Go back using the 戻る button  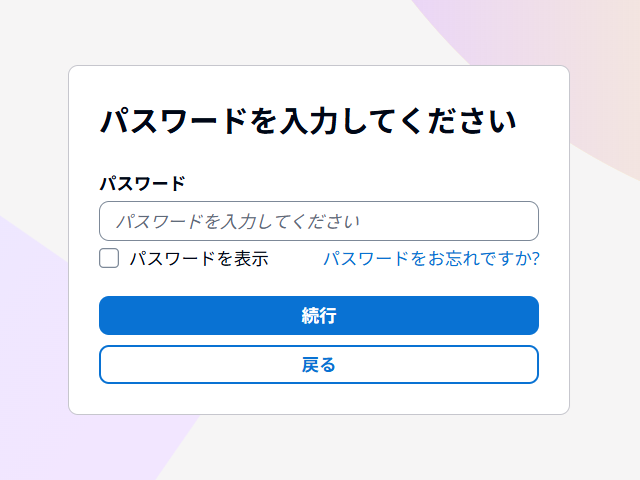(319, 365)
